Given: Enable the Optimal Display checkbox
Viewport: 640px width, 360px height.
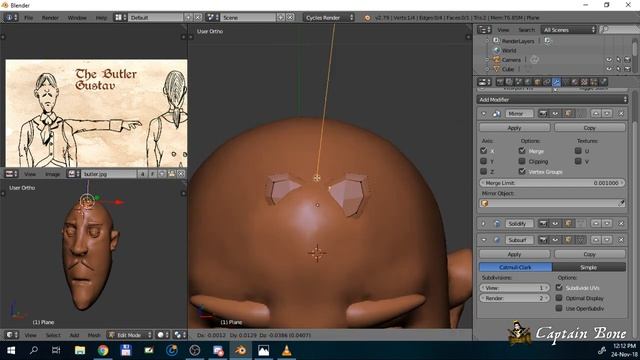Looking at the screenshot, I should pyautogui.click(x=559, y=298).
